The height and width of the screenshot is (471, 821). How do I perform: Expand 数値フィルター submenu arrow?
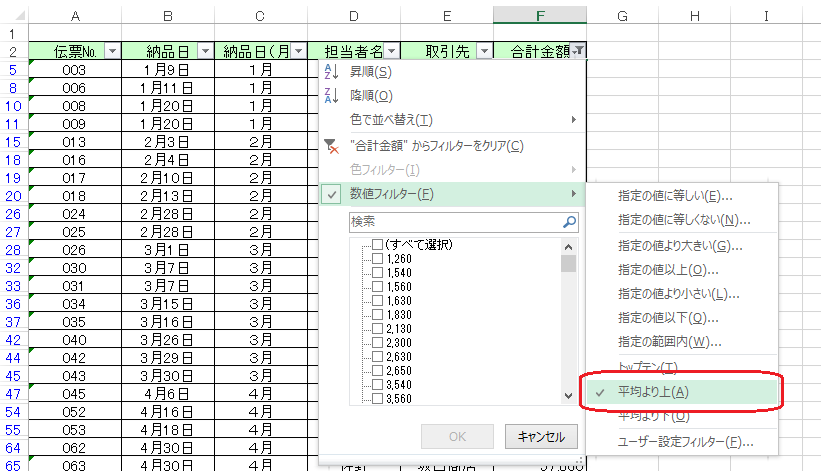(x=574, y=194)
